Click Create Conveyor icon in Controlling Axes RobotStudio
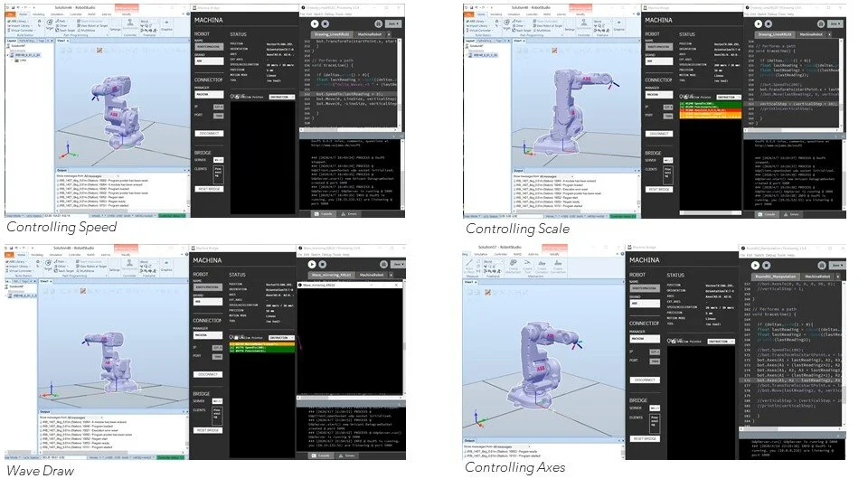868x488 pixels. (542, 266)
